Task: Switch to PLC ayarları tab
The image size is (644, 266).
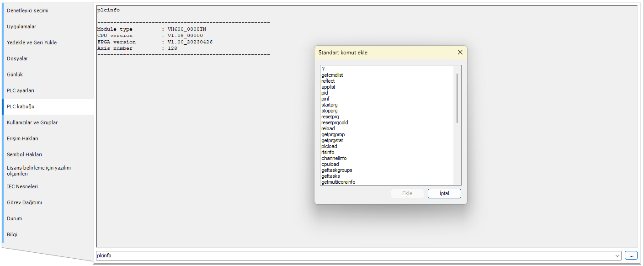Action: click(x=21, y=90)
